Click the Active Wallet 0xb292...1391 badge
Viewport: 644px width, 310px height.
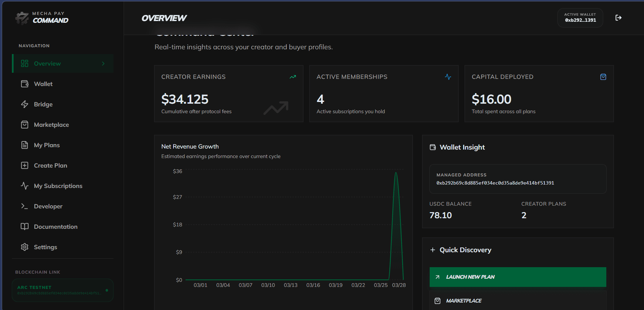[580, 18]
